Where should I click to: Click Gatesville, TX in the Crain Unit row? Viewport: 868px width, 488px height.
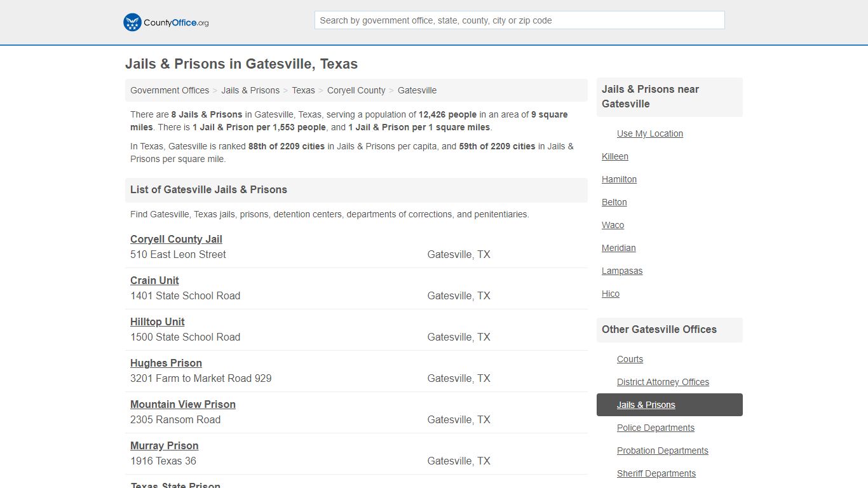tap(459, 295)
